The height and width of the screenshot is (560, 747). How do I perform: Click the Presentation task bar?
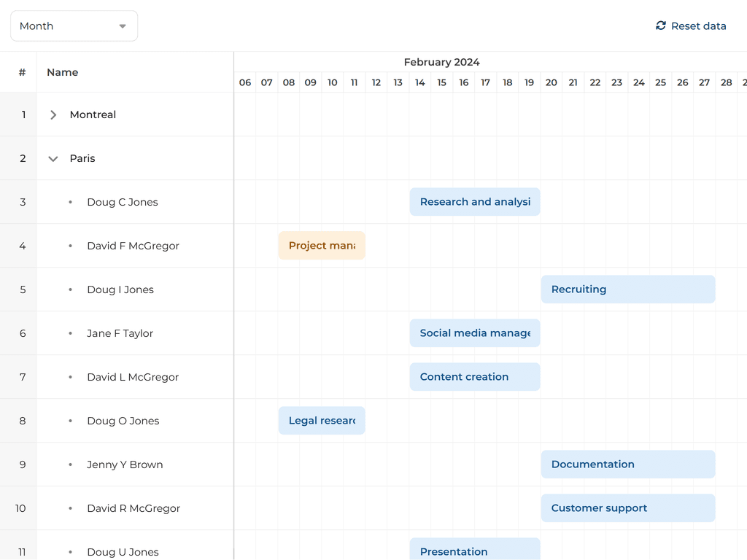pos(475,551)
